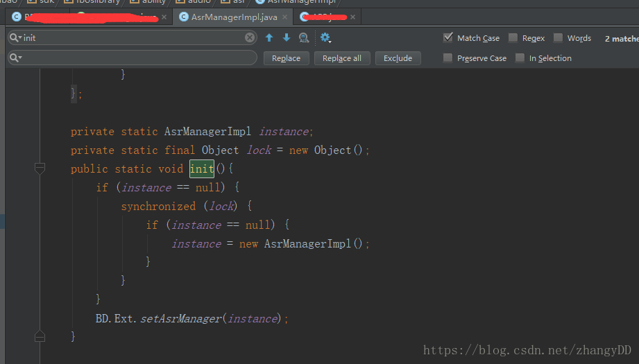Enable the In Selection checkbox
639x364 pixels.
[520, 58]
